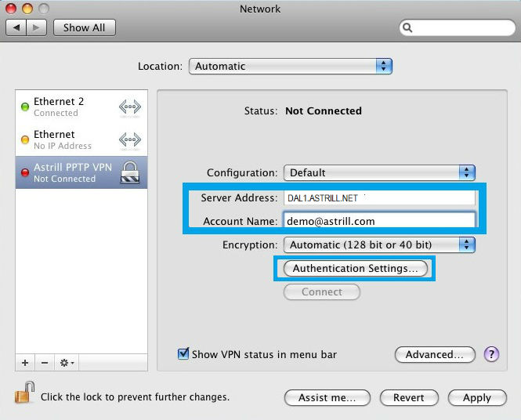Go forward with the right arrow button
The image size is (521, 420).
pos(37,27)
